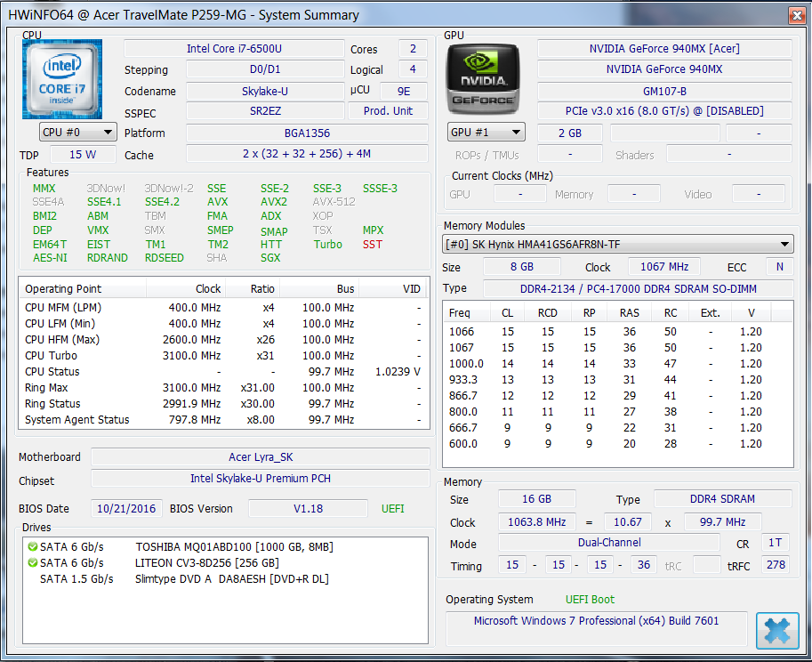
Task: Click the DDR4-2134 / PC4-17000 type field
Action: pyautogui.click(x=638, y=289)
